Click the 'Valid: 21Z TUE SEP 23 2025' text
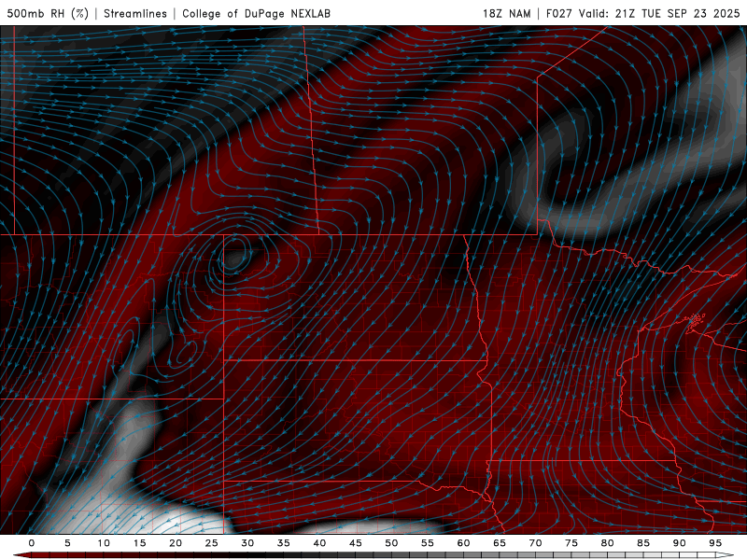The height and width of the screenshot is (560, 747). coord(659,13)
